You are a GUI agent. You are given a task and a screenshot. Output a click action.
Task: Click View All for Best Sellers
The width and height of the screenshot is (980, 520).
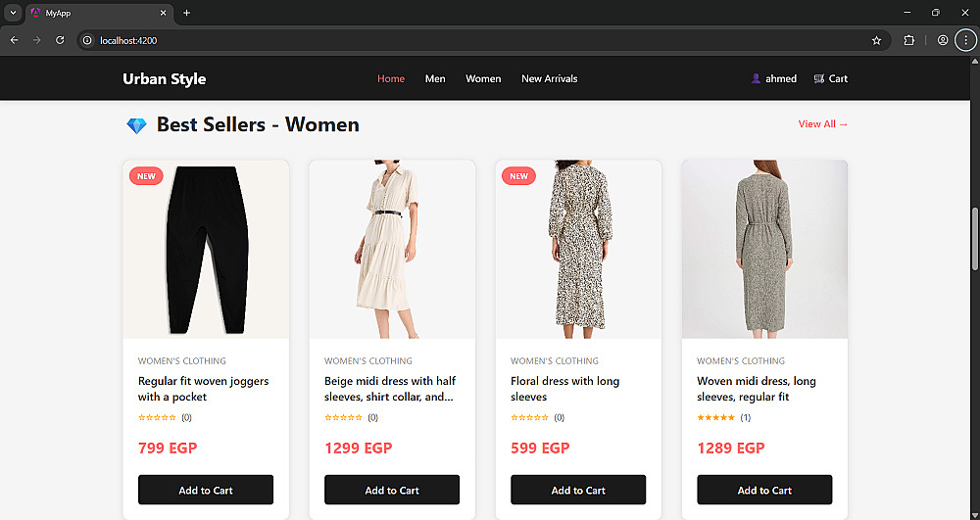tap(823, 124)
